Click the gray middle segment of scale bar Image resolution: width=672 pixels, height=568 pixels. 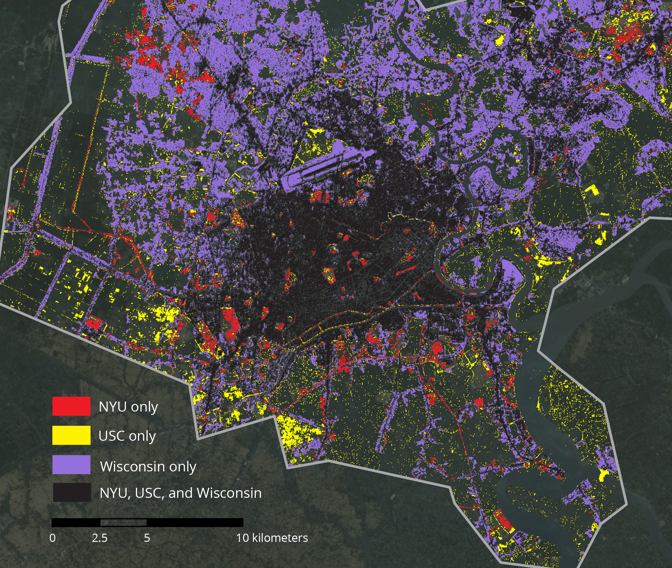point(123,522)
